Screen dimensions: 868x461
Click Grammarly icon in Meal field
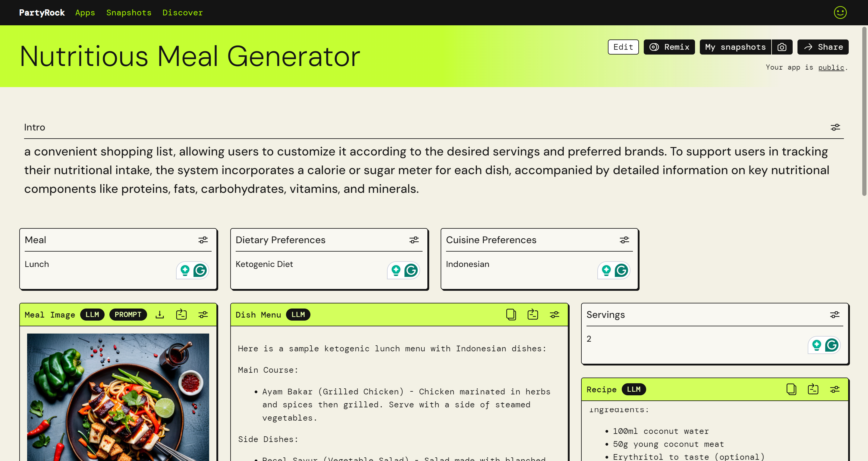pyautogui.click(x=200, y=270)
